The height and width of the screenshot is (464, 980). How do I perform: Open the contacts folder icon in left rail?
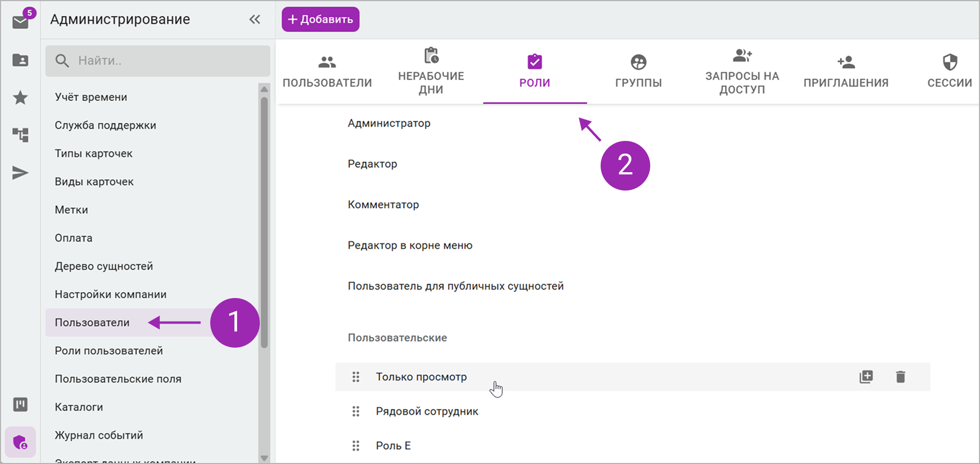coord(20,60)
